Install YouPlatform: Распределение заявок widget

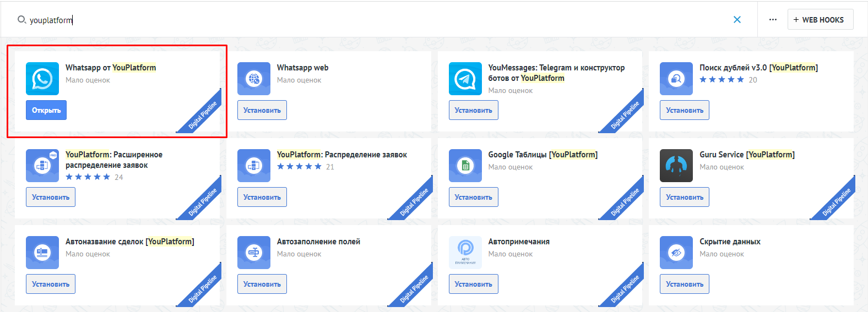(262, 197)
